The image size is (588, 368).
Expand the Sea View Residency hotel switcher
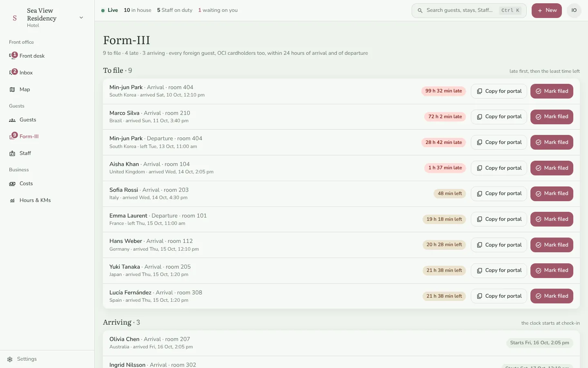[x=81, y=18]
